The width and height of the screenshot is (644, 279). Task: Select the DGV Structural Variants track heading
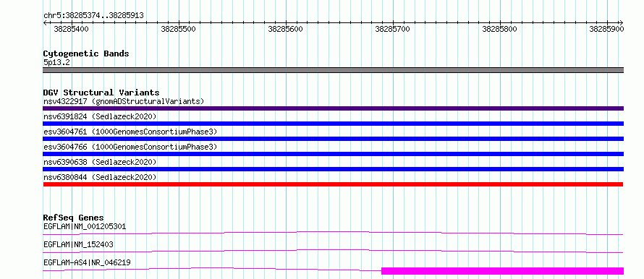pos(101,93)
